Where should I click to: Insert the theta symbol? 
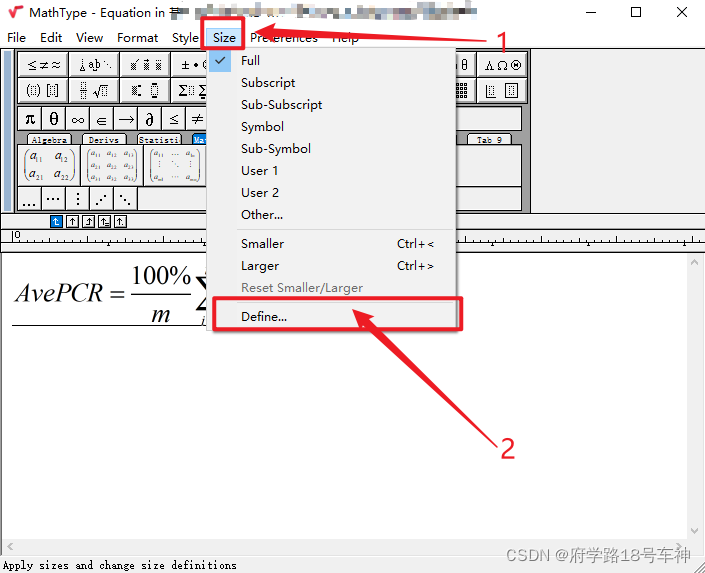click(x=54, y=119)
